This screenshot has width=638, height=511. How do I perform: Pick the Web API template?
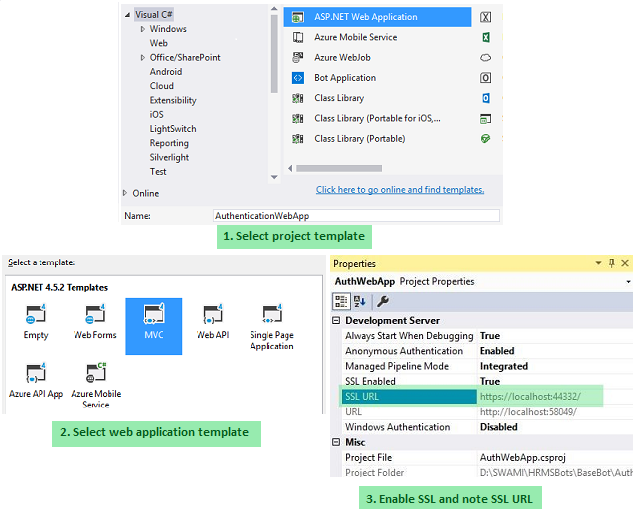(213, 321)
